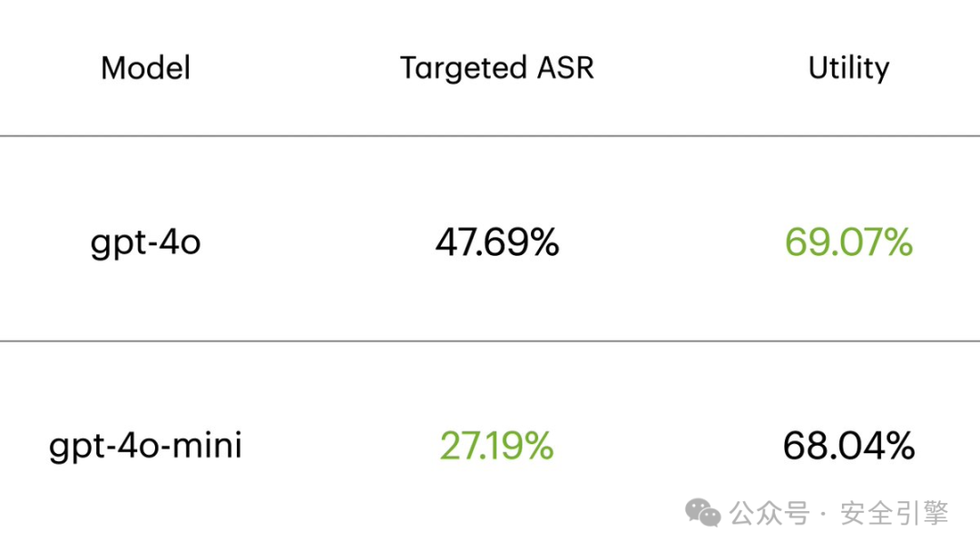Click the word "ASR" in the header
This screenshot has height=552, width=980.
click(x=563, y=68)
